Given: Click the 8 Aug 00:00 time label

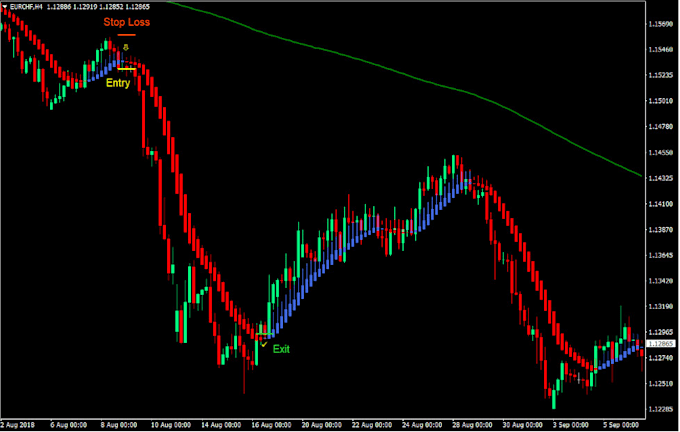Looking at the screenshot, I should pos(119,425).
